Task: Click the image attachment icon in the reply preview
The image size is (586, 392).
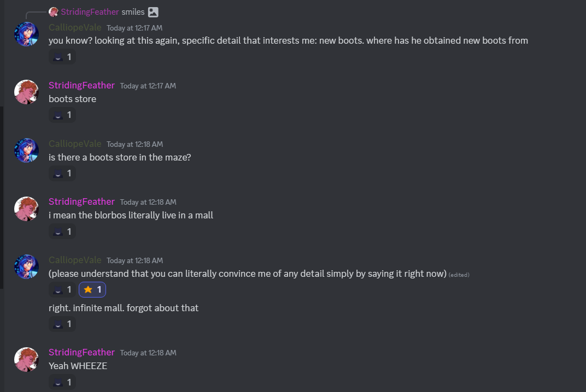Action: [x=154, y=12]
